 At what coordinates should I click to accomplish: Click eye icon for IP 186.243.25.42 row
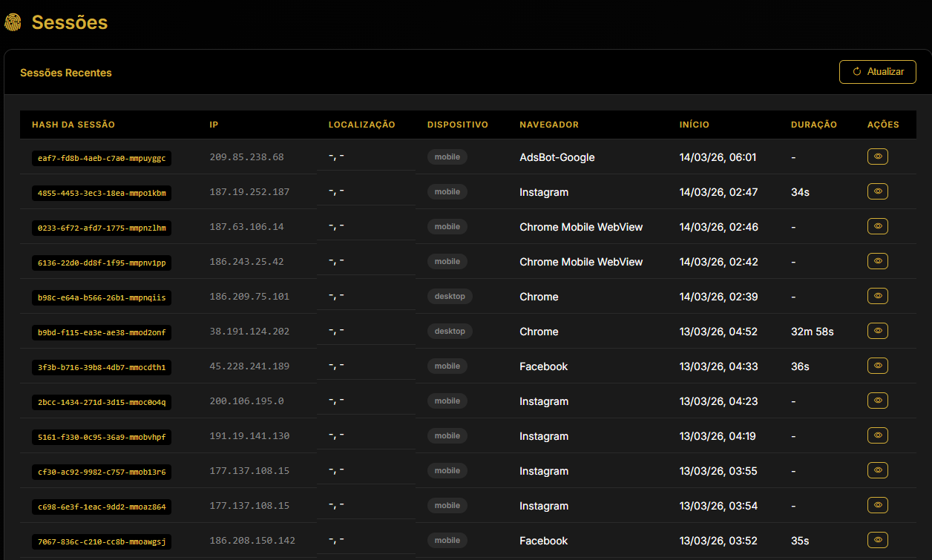(877, 261)
